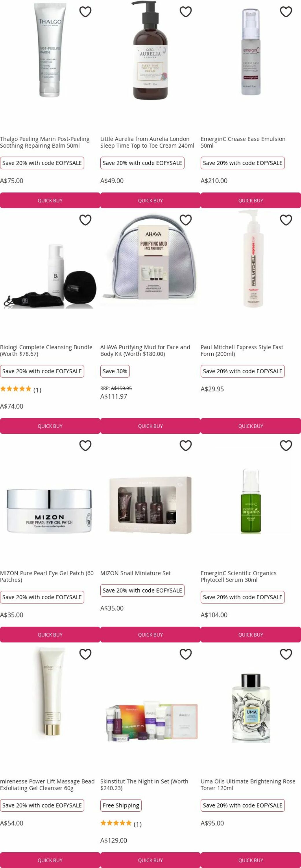
Task: Heart the Paul Mitchell Fast Form product
Action: click(286, 220)
